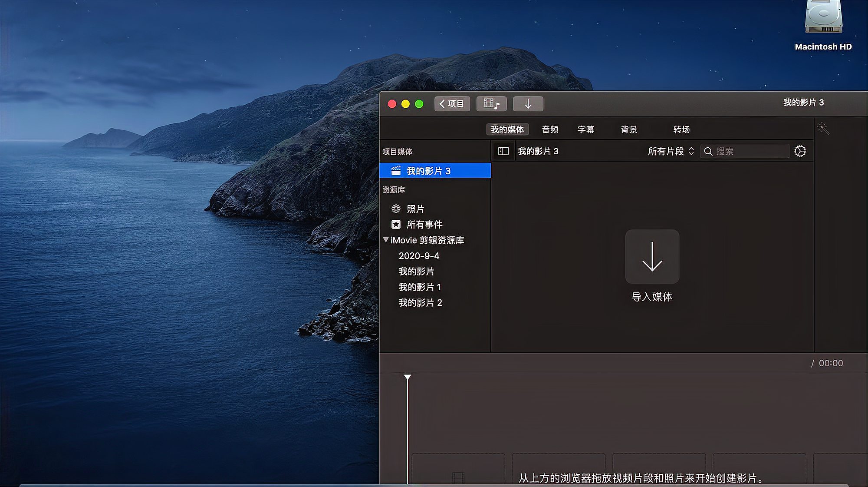Image resolution: width=868 pixels, height=487 pixels.
Task: Select the 2020-9-4 event
Action: point(419,256)
